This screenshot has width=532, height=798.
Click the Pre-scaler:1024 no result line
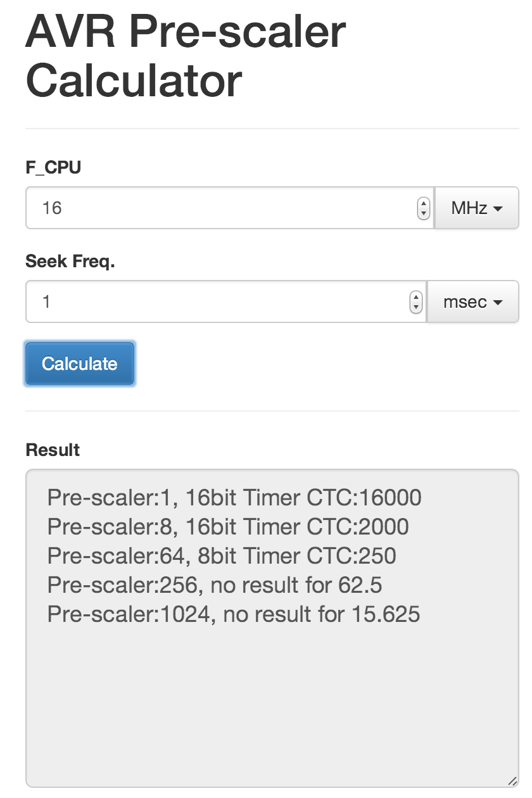(234, 614)
